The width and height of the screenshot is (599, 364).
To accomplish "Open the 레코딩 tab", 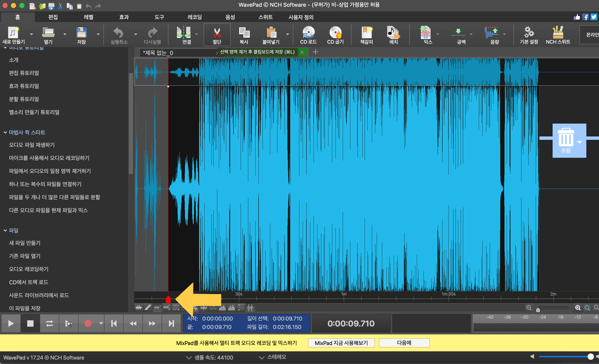I will pyautogui.click(x=194, y=17).
